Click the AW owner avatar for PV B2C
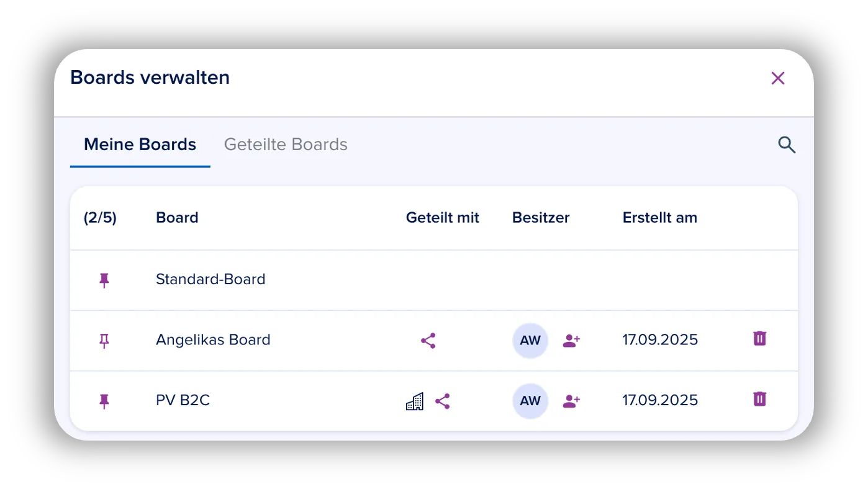The width and height of the screenshot is (868, 489). (x=530, y=401)
